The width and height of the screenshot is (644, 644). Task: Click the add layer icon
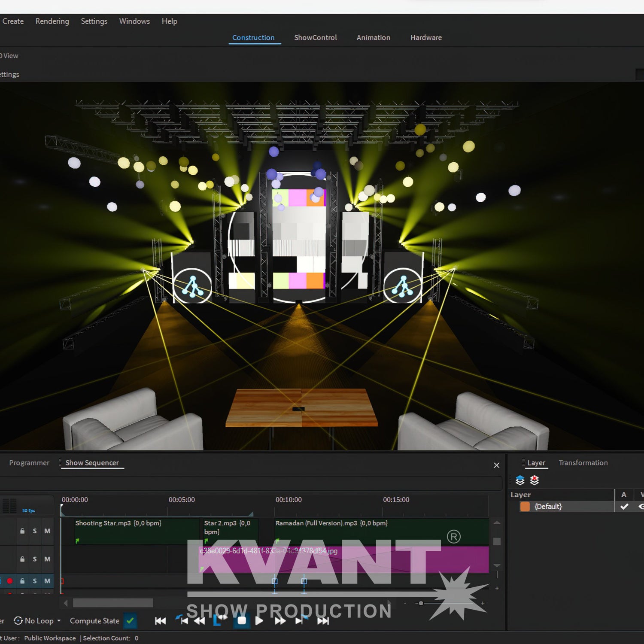click(x=520, y=480)
